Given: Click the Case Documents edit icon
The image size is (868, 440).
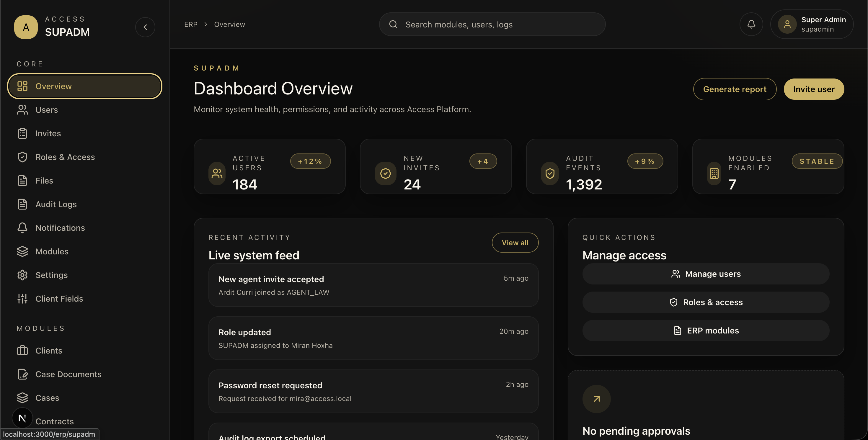Looking at the screenshot, I should 22,374.
